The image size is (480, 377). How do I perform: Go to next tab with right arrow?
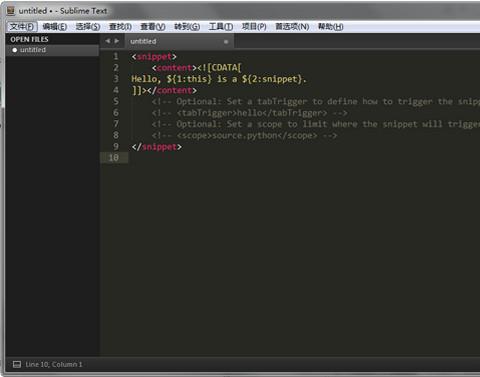117,41
